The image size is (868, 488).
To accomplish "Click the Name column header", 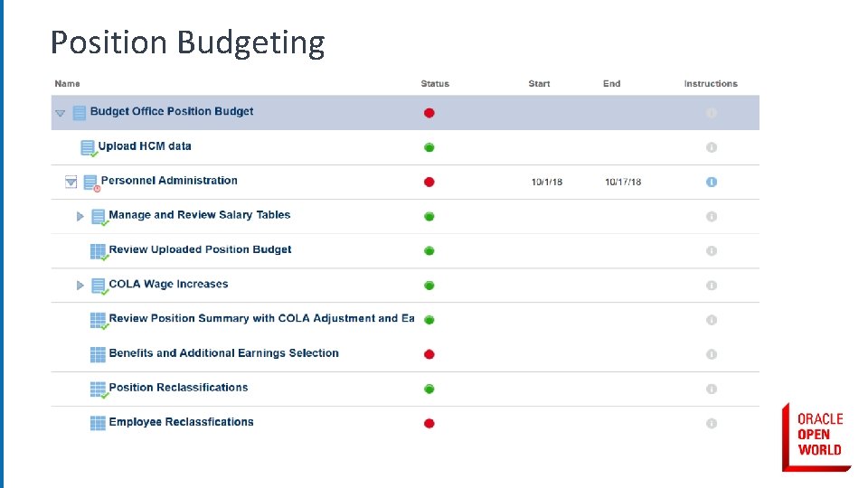I will pos(67,84).
